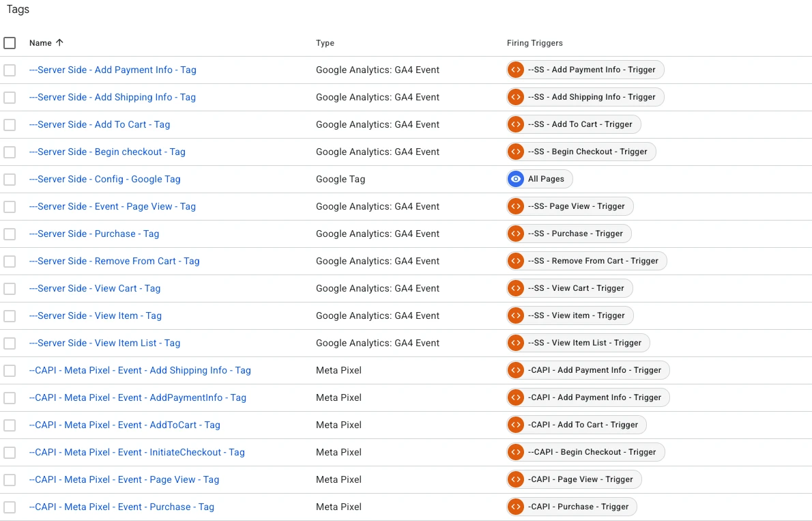Viewport: 812px width, 521px height.
Task: Open the Server Side Remove From Cart tag
Action: pyautogui.click(x=115, y=261)
